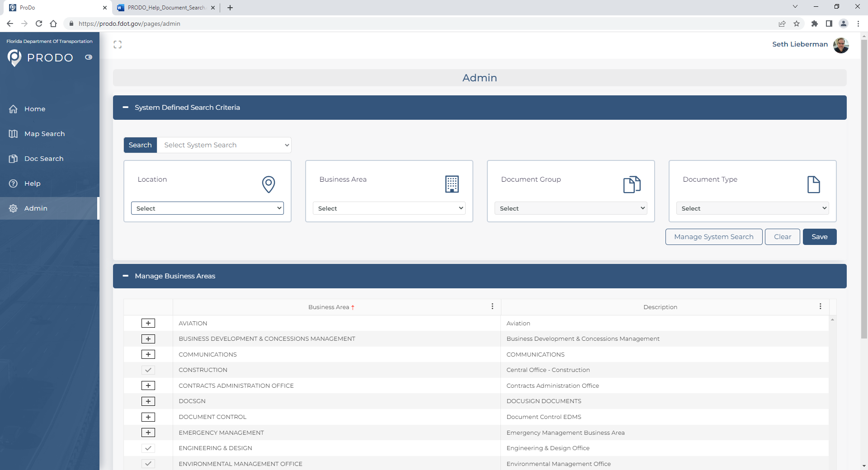Viewport: 868px width, 470px height.
Task: Click the Manage System Search button
Action: coord(713,237)
